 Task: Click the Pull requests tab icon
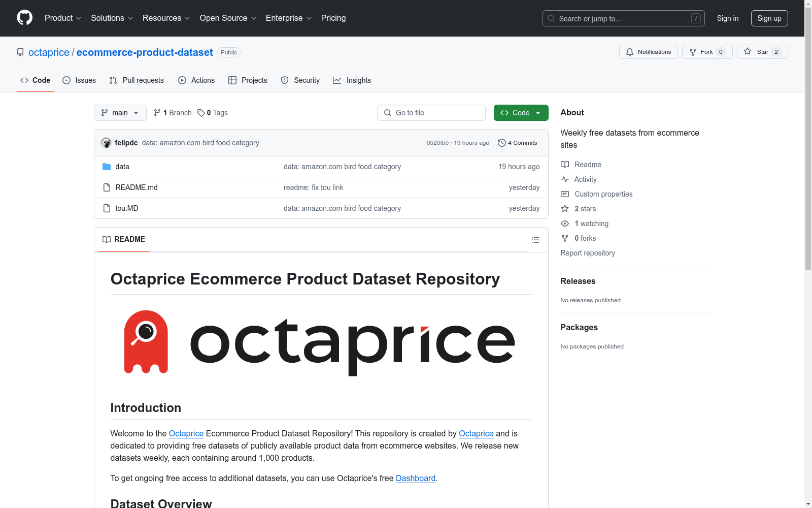click(x=113, y=80)
